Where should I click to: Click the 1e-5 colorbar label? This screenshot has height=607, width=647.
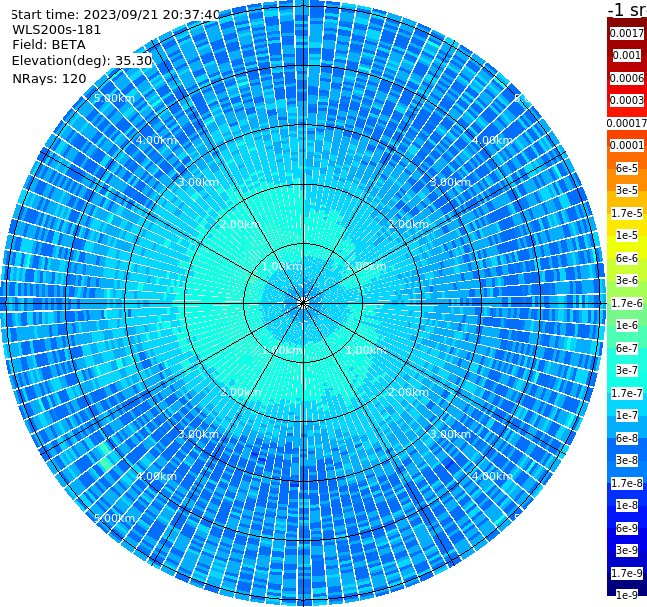tap(627, 235)
